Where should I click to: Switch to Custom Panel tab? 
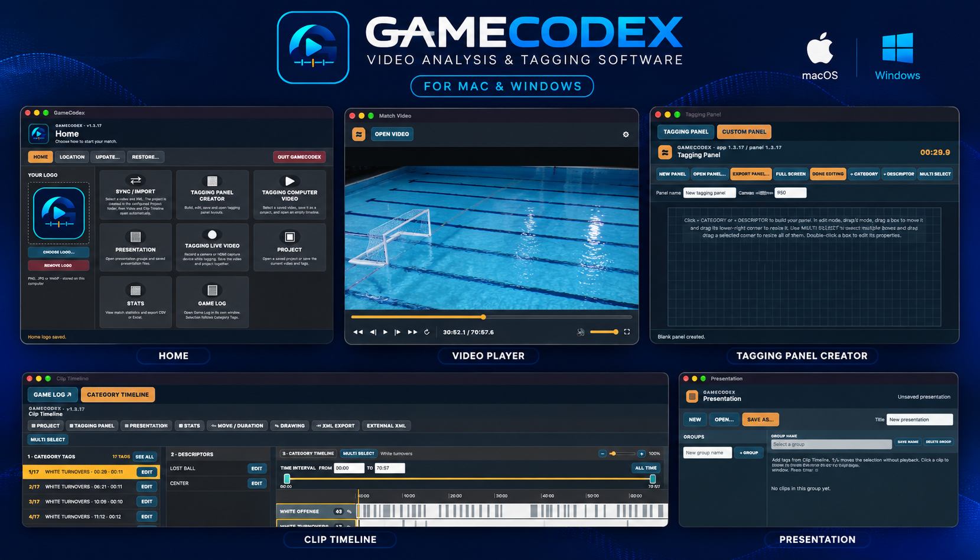744,132
